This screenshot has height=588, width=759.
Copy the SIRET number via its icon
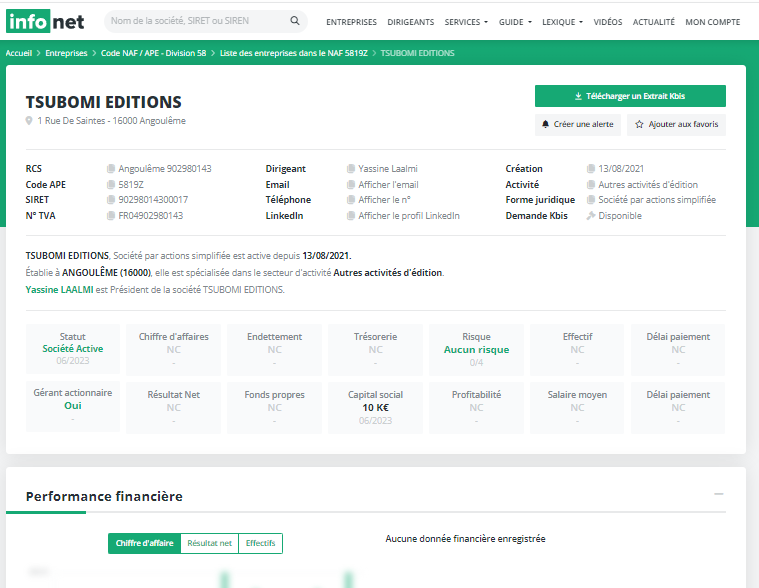110,199
